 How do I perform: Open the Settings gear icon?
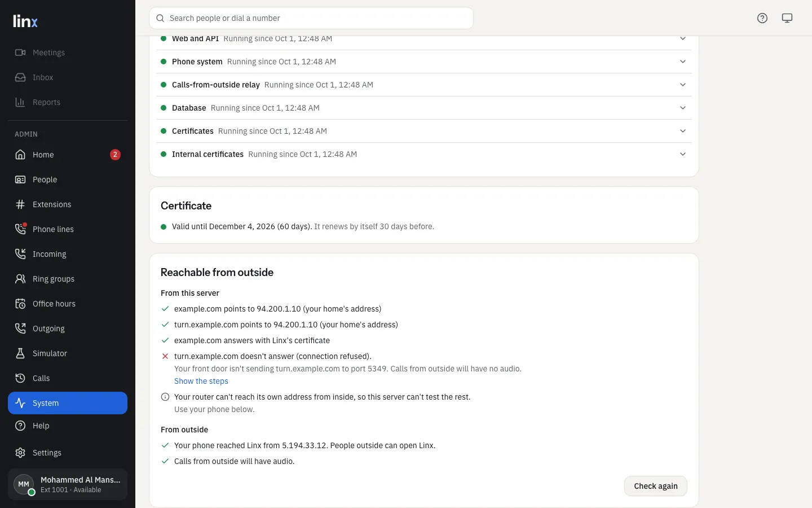[x=20, y=453]
